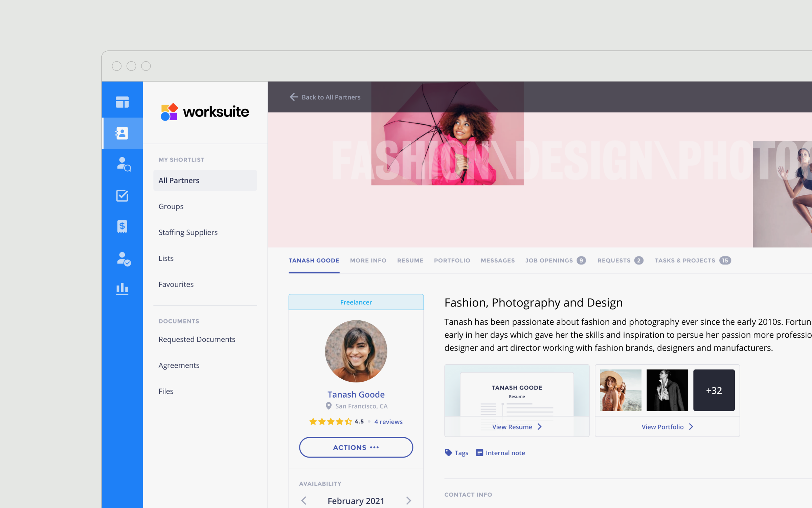Click the location pin beside San Francisco
This screenshot has width=812, height=508.
coord(329,406)
